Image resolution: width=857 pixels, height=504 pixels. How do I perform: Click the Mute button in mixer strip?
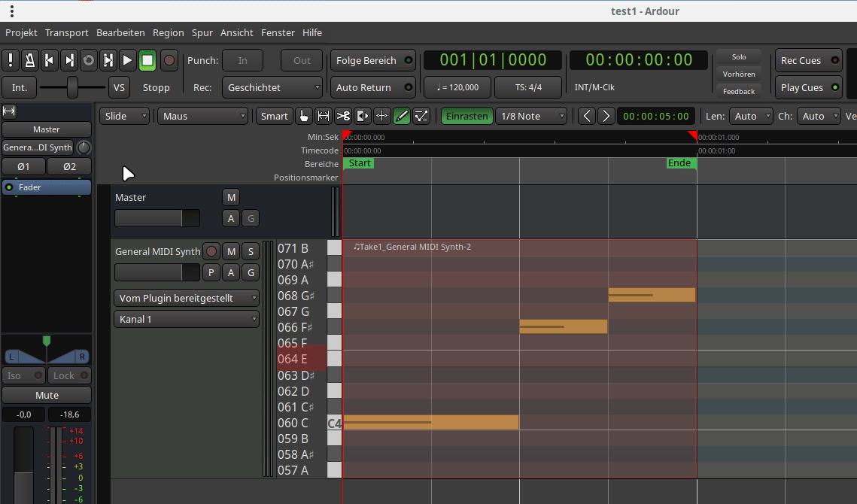pyautogui.click(x=47, y=395)
